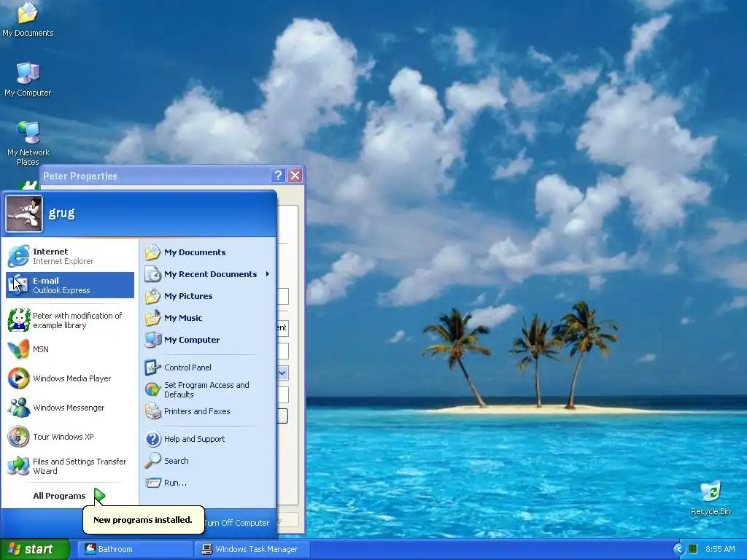The width and height of the screenshot is (747, 560).
Task: Open Printers and Faxes
Action: point(208,411)
